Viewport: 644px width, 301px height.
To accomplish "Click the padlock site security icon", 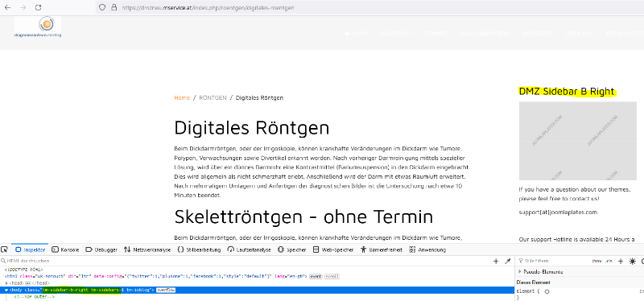I will click(114, 7).
